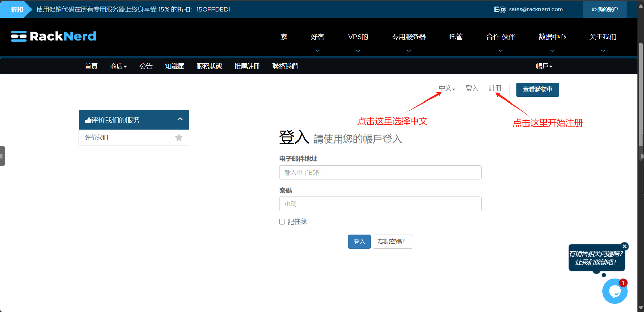Image resolution: width=644 pixels, height=312 pixels.
Task: Enable the 記住我 checkbox
Action: tap(282, 222)
